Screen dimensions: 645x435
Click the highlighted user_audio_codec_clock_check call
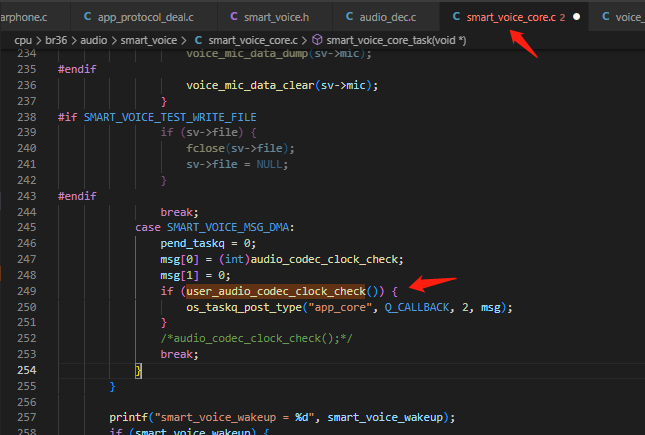coord(276,291)
